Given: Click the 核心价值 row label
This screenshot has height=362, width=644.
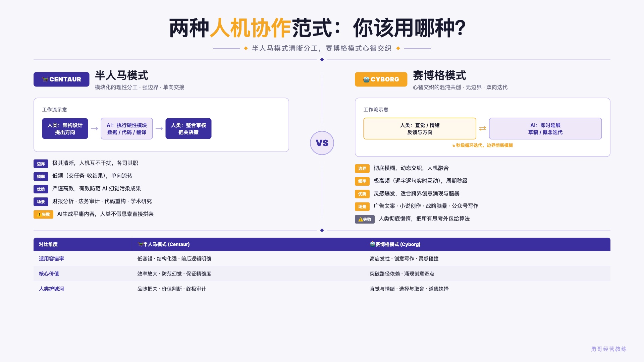Looking at the screenshot, I should (49, 274).
